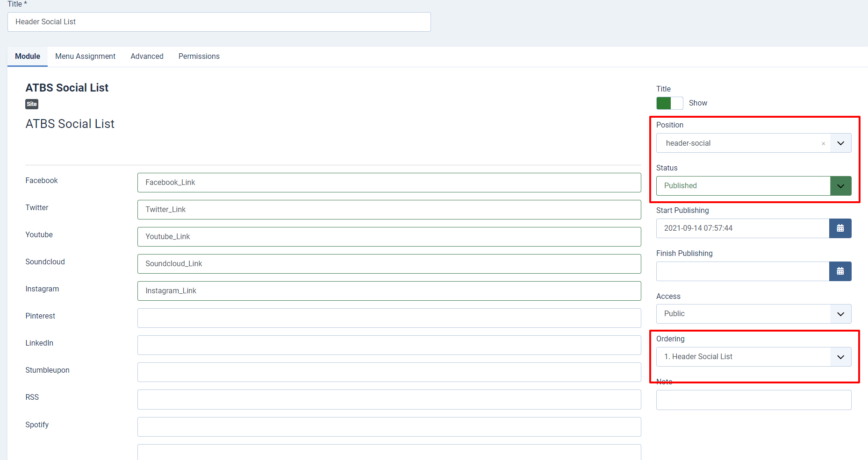Focus the Facebook link field
The image size is (868, 460).
(x=389, y=183)
